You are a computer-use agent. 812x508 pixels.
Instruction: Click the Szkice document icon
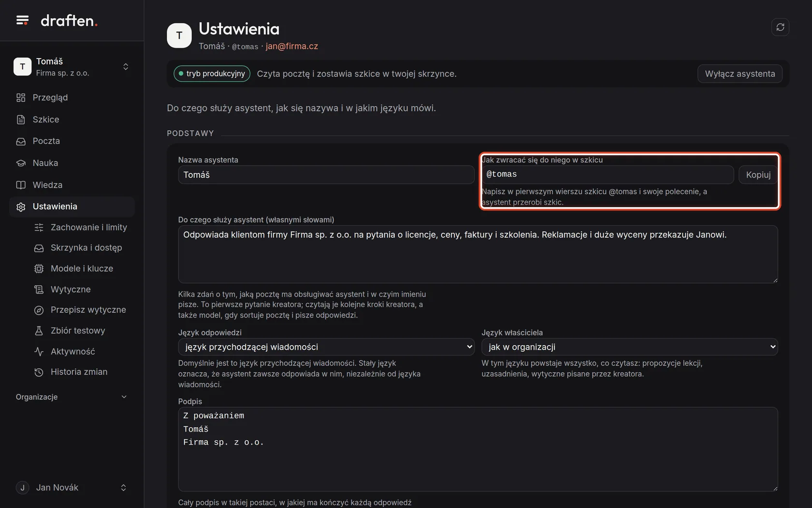coord(21,120)
